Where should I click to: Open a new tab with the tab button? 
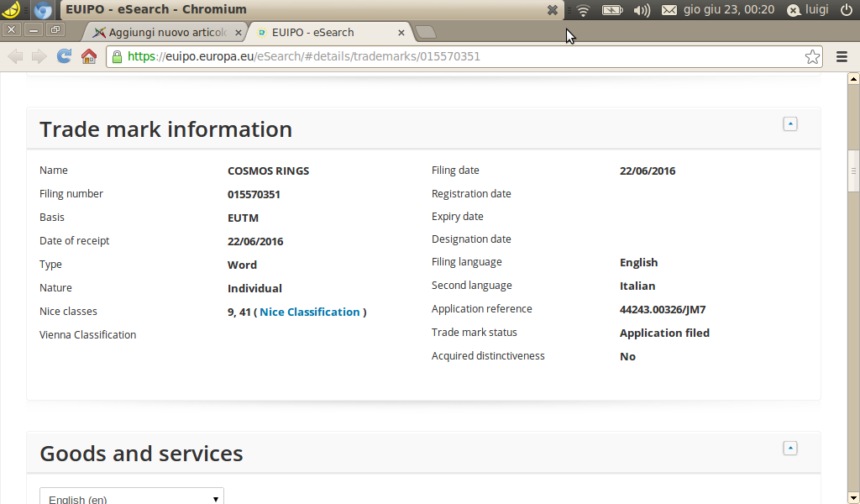tap(424, 32)
